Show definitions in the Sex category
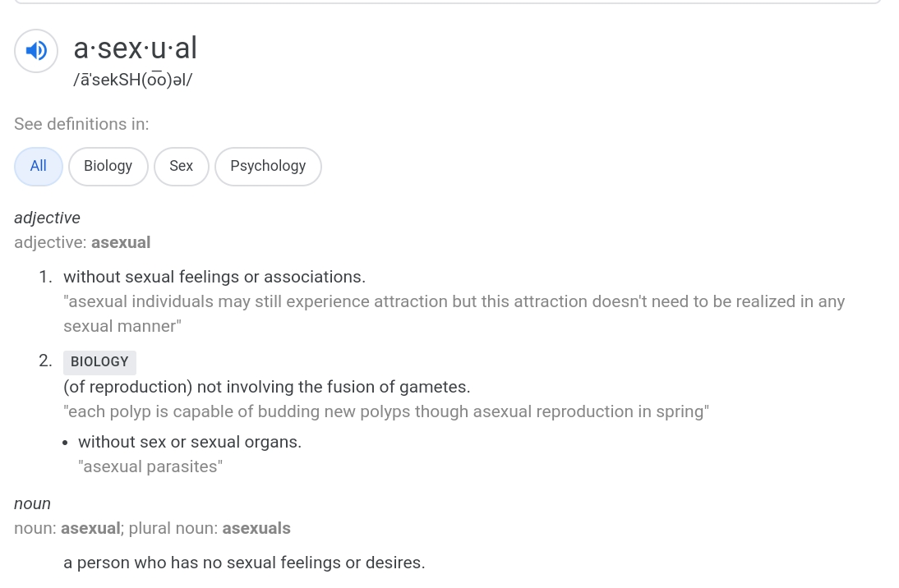The height and width of the screenshot is (588, 899). [181, 166]
